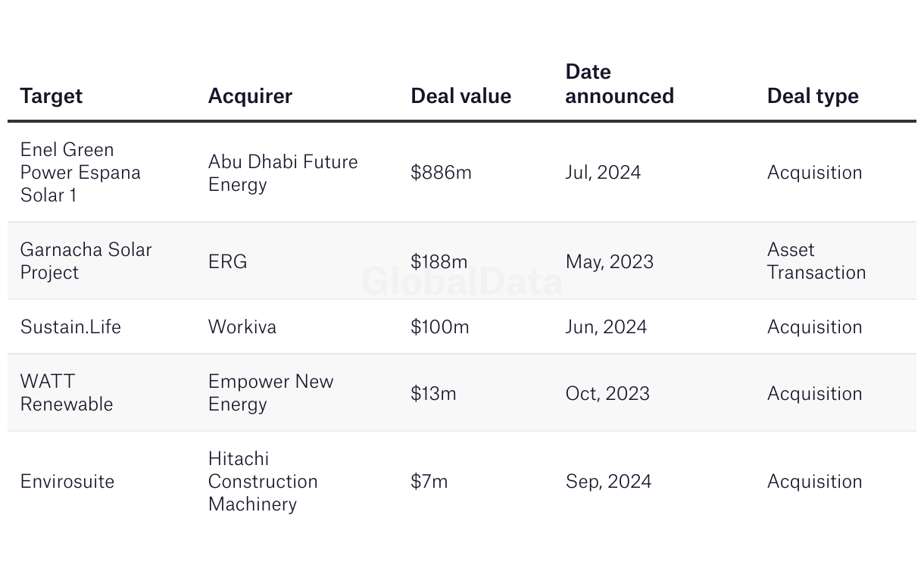Click the Workiva acquirer name
924x562 pixels.
[x=242, y=326]
